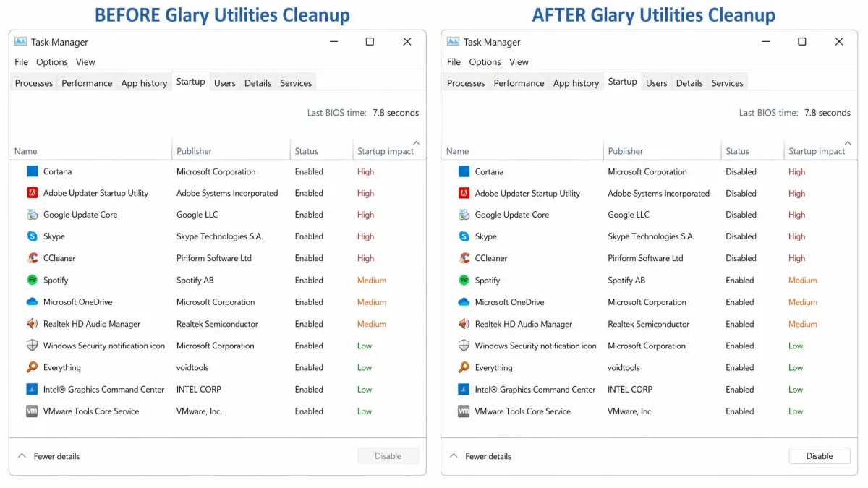
Task: Select Piriform Software Ltd cell in the BEFORE window
Action: click(x=214, y=258)
